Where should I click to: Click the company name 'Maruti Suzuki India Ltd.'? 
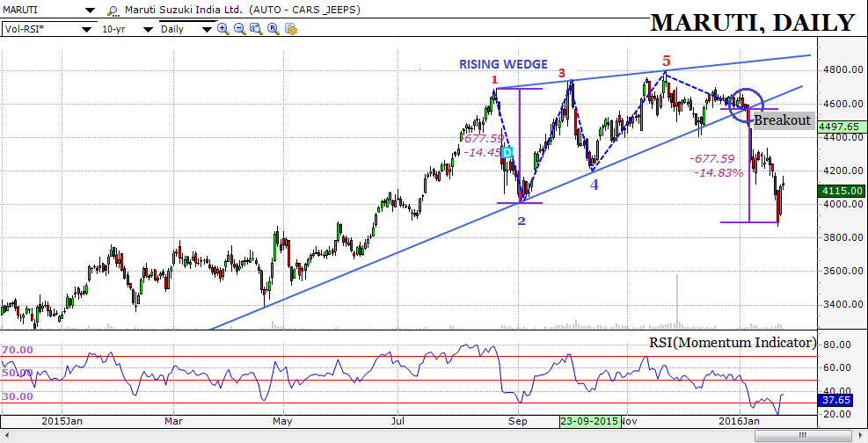[185, 10]
